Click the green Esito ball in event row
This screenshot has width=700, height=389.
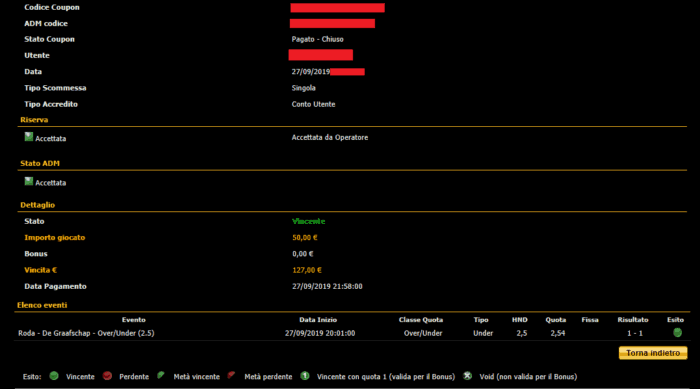pos(677,333)
